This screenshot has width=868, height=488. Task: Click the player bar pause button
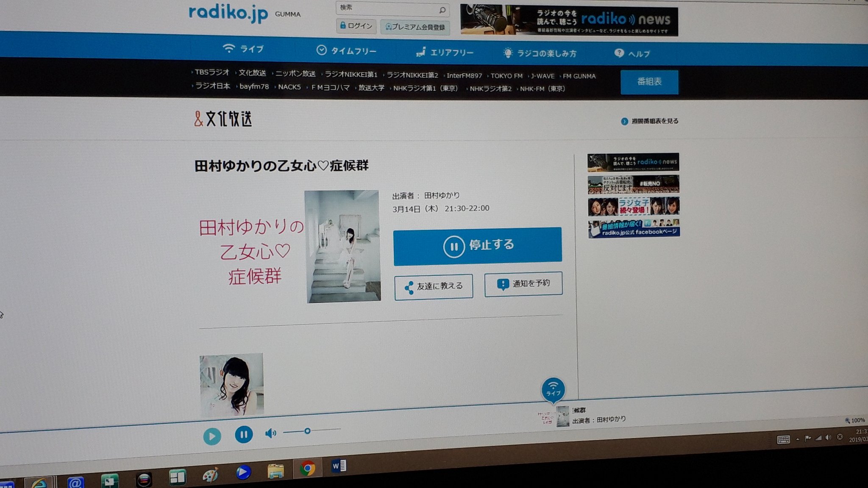click(x=244, y=435)
